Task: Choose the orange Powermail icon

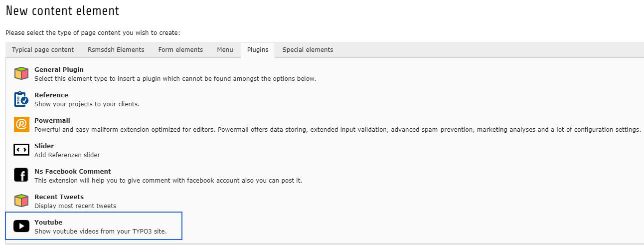Action: pos(21,124)
